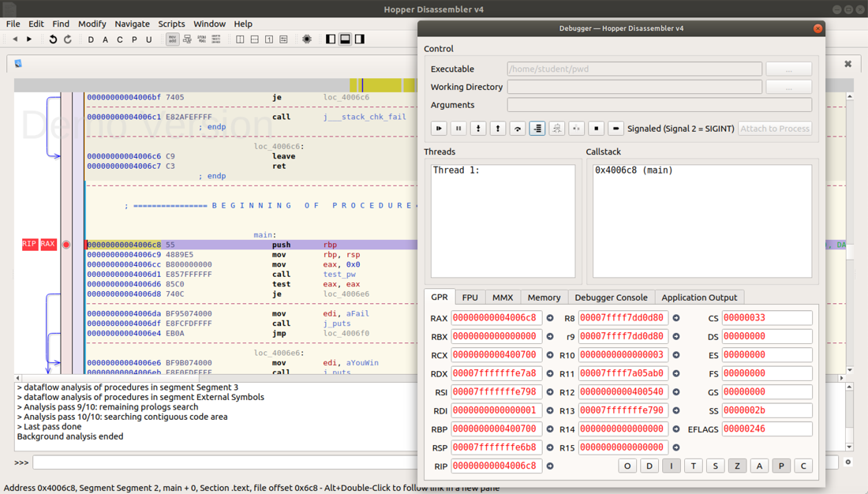Mark as procedure using the P toolbar button

point(134,39)
